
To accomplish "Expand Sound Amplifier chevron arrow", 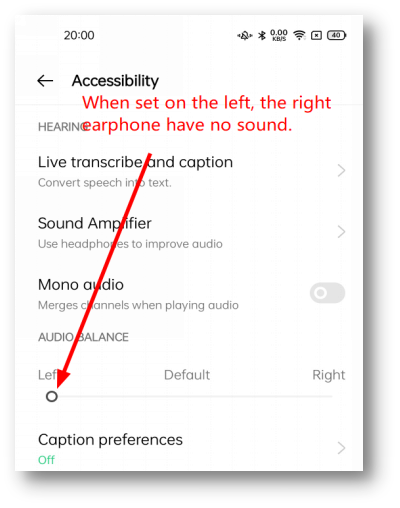I will click(x=341, y=232).
